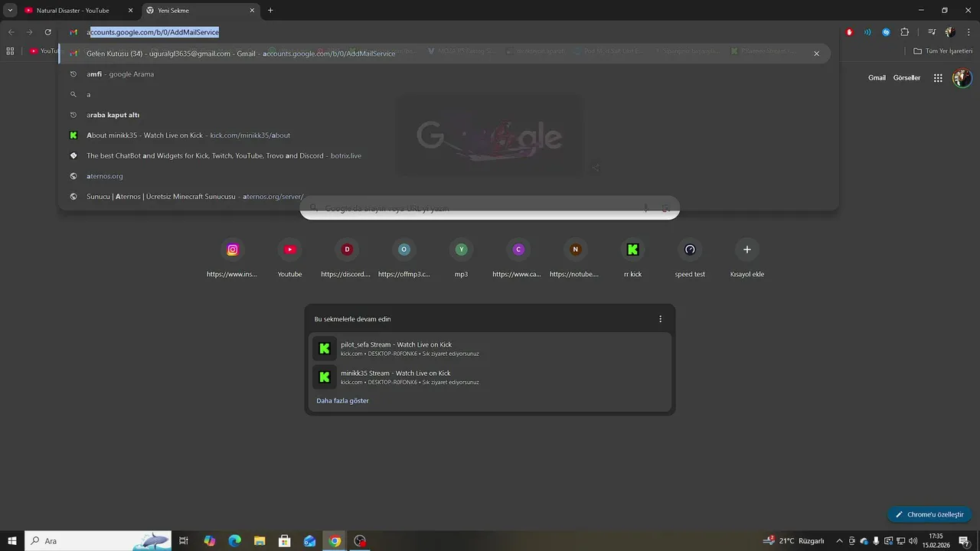The width and height of the screenshot is (980, 551).
Task: Open Google apps grid icon
Action: pyautogui.click(x=938, y=78)
